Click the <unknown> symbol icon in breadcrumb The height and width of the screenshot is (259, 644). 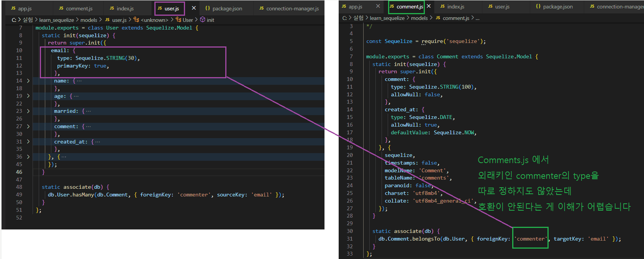136,20
